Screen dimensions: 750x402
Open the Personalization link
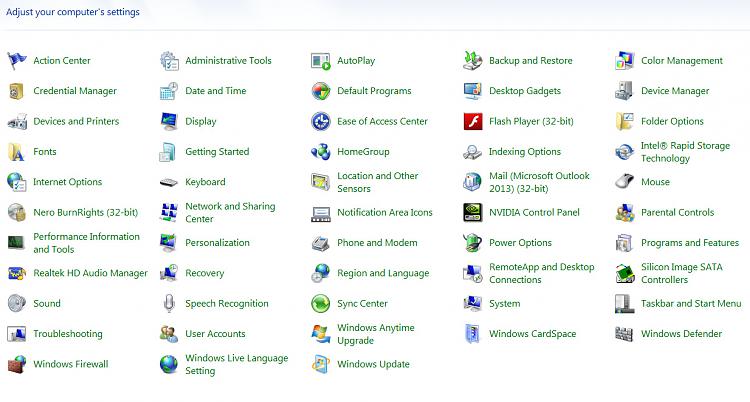pos(217,243)
